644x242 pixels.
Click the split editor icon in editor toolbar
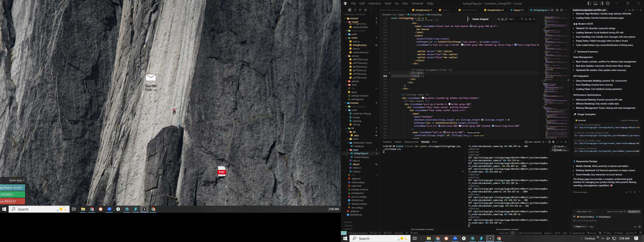(x=562, y=10)
